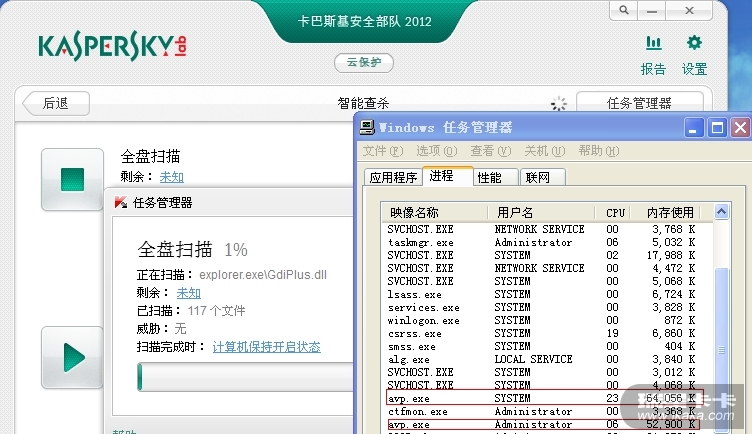Click the 云保护 cloud protection button
This screenshot has width=752, height=434.
364,62
